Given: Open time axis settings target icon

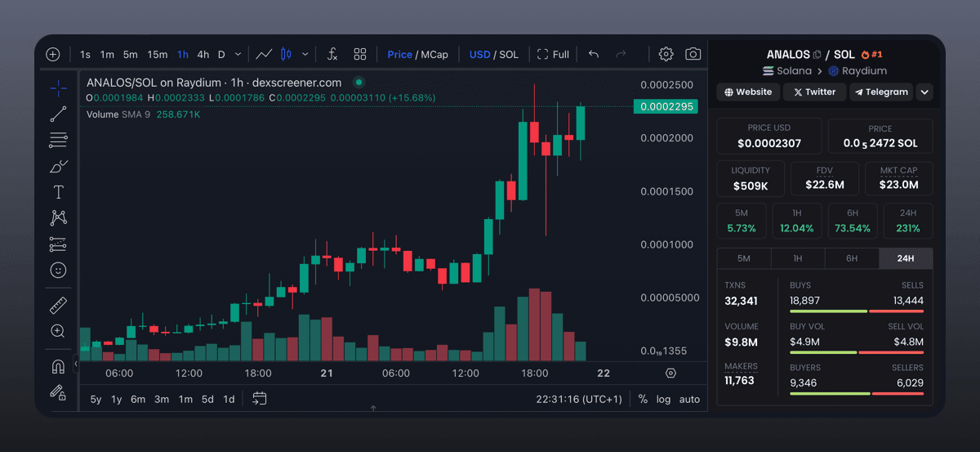Looking at the screenshot, I should coord(670,373).
